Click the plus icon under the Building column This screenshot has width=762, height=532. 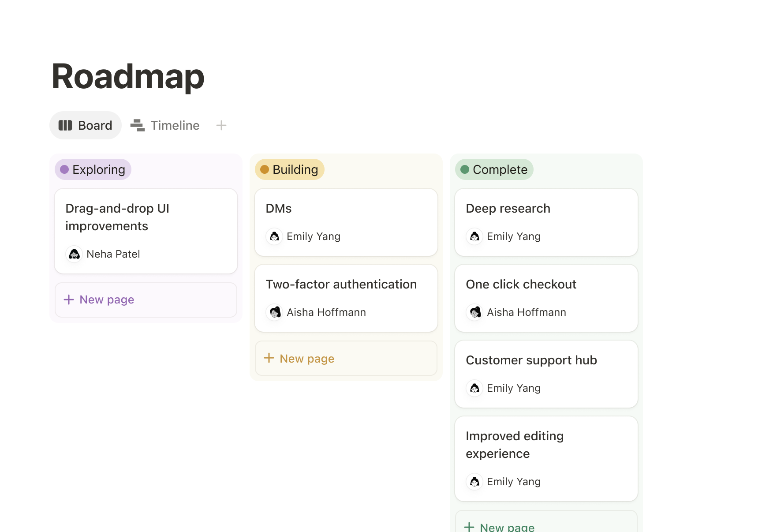(x=269, y=358)
